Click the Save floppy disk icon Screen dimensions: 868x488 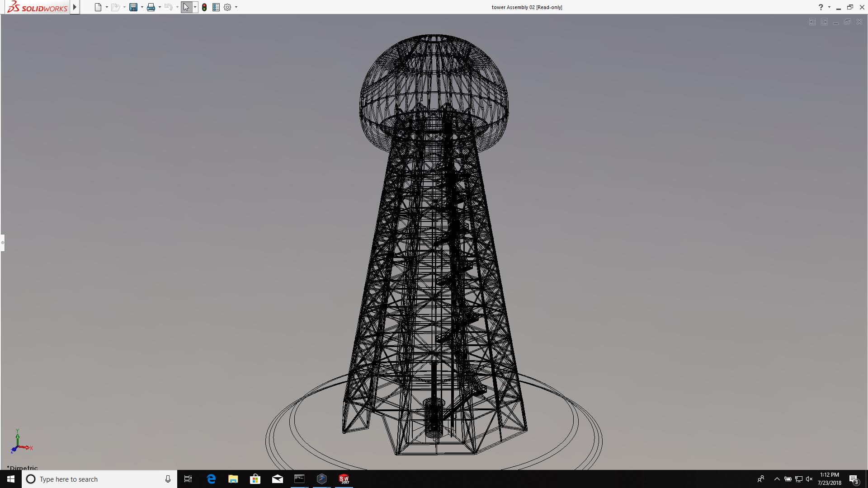[x=133, y=7]
